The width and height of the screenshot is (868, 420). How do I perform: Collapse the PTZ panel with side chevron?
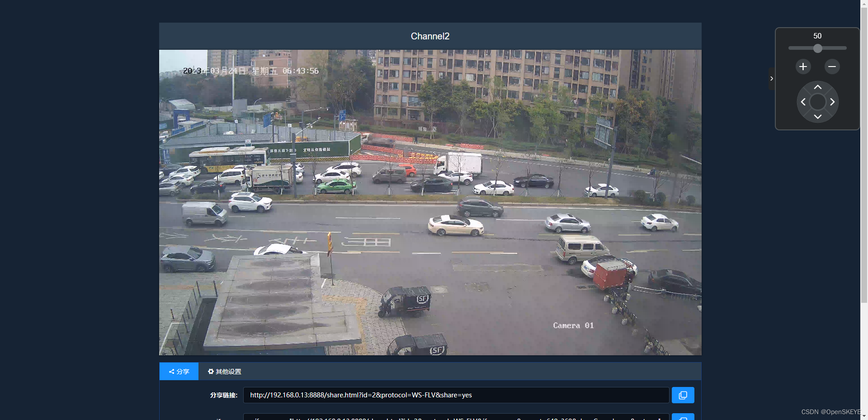(x=772, y=79)
